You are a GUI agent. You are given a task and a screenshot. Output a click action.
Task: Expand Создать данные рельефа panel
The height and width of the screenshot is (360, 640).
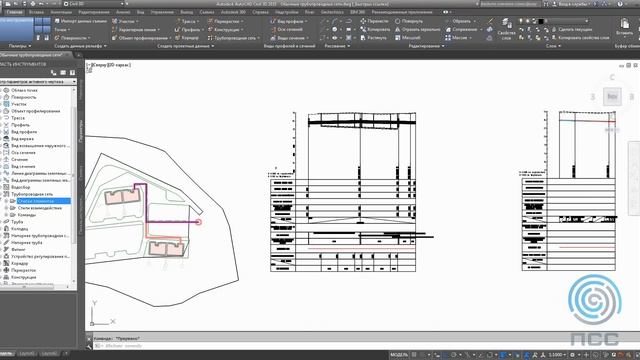pos(80,46)
